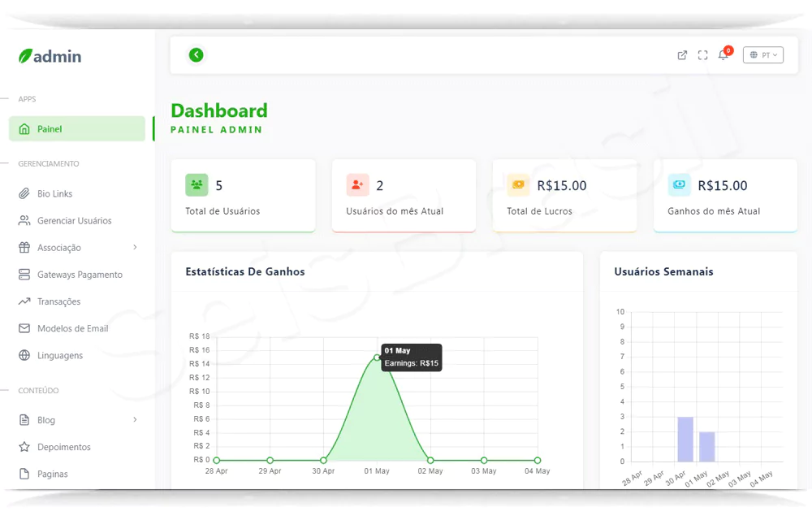
Task: Click the Total de Lucros label
Action: [x=540, y=211]
